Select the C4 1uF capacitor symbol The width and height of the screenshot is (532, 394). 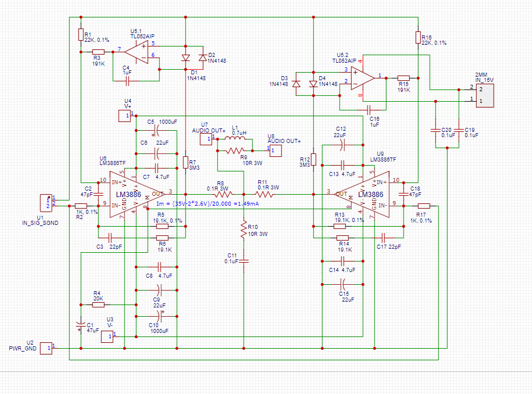(127, 81)
